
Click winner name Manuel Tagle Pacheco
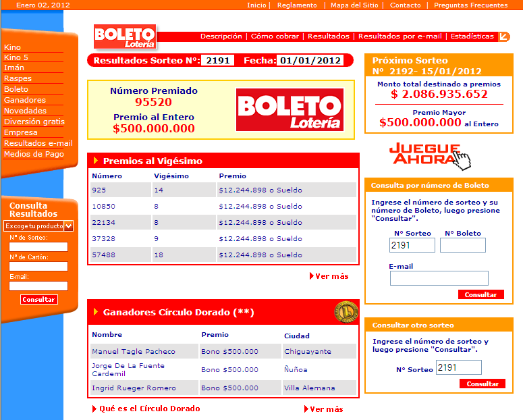[x=134, y=352]
